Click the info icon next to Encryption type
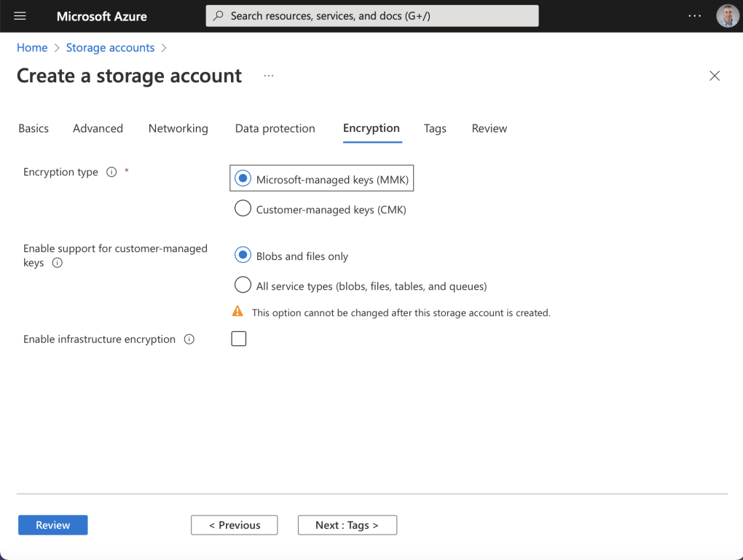743x560 pixels. (111, 173)
